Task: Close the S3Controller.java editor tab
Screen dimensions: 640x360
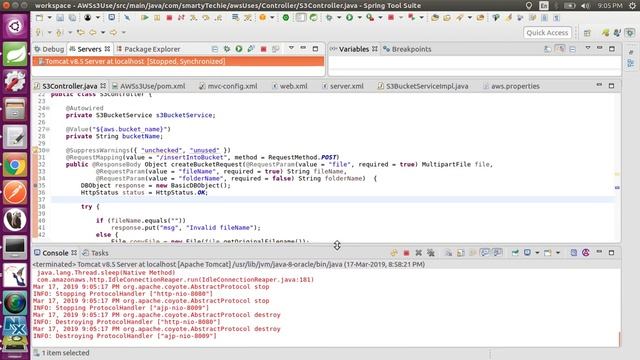Action: pos(103,86)
